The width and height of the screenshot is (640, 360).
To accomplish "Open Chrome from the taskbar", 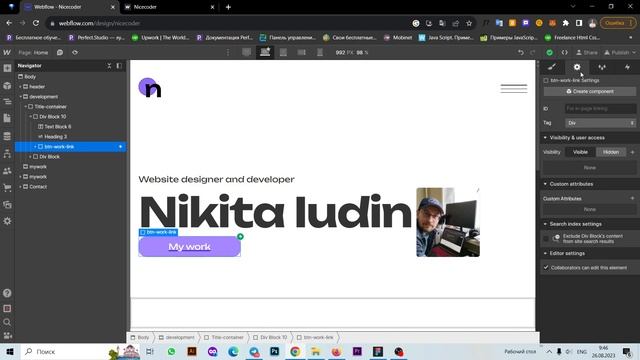I will pyautogui.click(x=295, y=351).
